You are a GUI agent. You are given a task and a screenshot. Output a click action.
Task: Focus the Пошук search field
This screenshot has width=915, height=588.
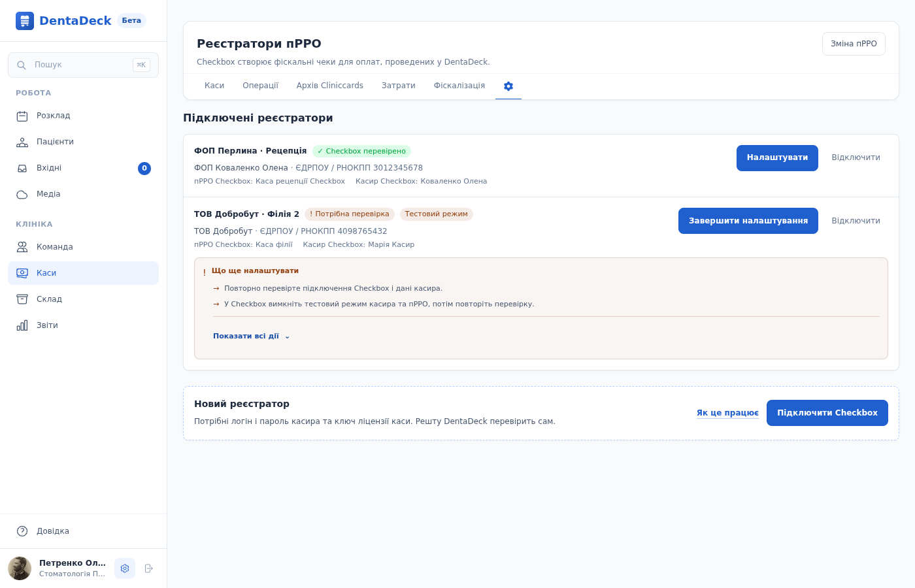[83, 65]
